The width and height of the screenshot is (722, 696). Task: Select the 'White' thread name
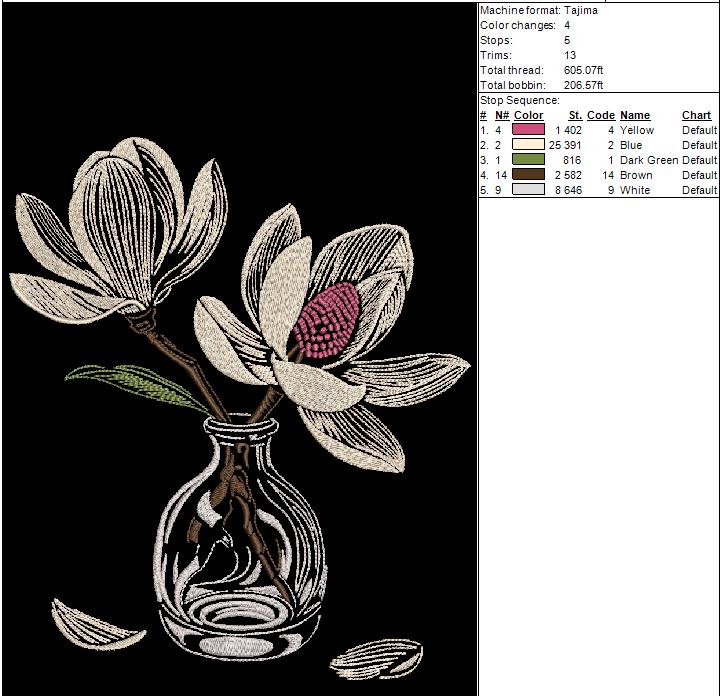pos(635,190)
